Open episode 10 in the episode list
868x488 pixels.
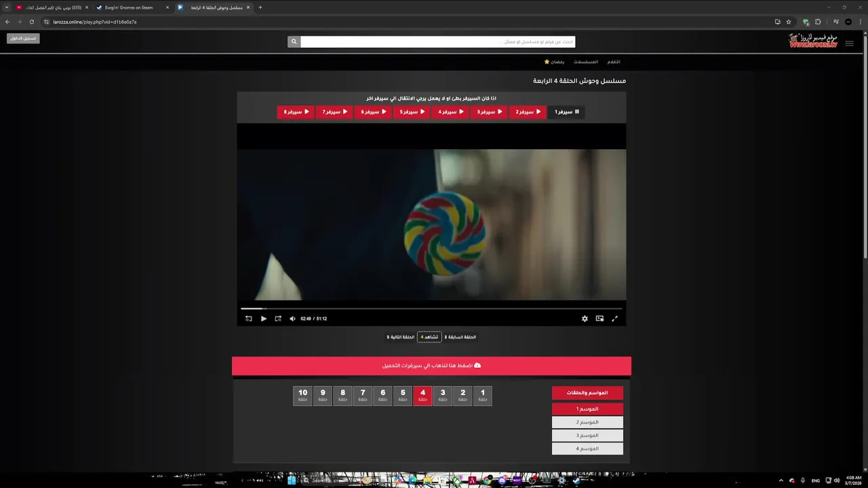pos(302,396)
